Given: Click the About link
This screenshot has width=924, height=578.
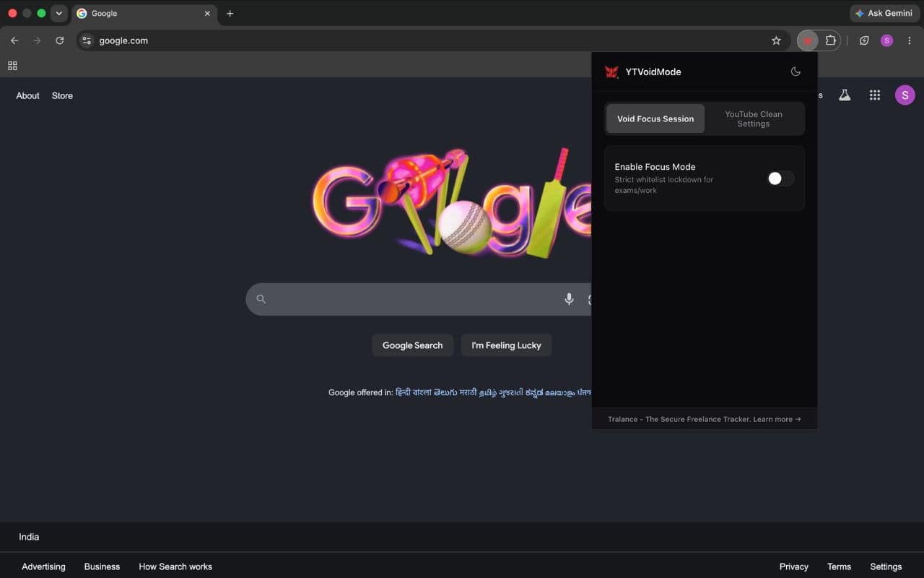Looking at the screenshot, I should [27, 95].
